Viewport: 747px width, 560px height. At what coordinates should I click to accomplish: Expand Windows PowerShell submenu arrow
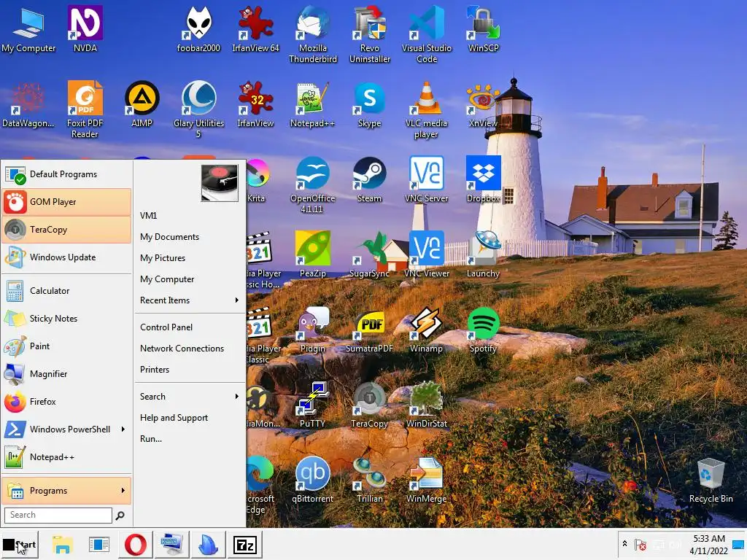click(123, 429)
